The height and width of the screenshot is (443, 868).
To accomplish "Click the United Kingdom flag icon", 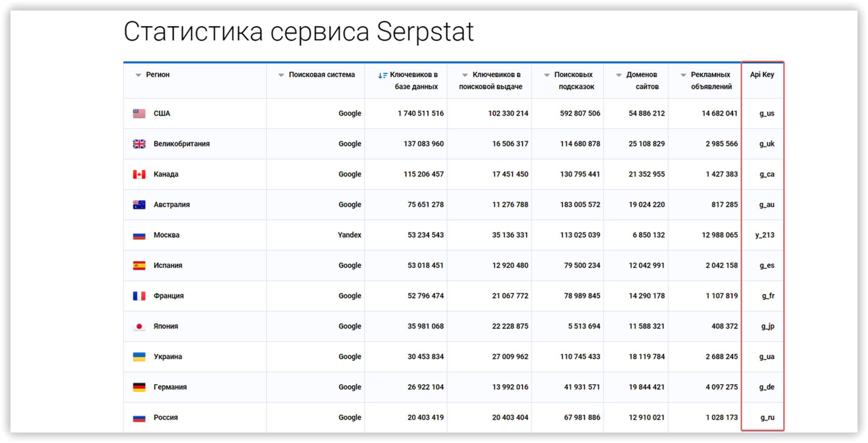I will pyautogui.click(x=139, y=144).
